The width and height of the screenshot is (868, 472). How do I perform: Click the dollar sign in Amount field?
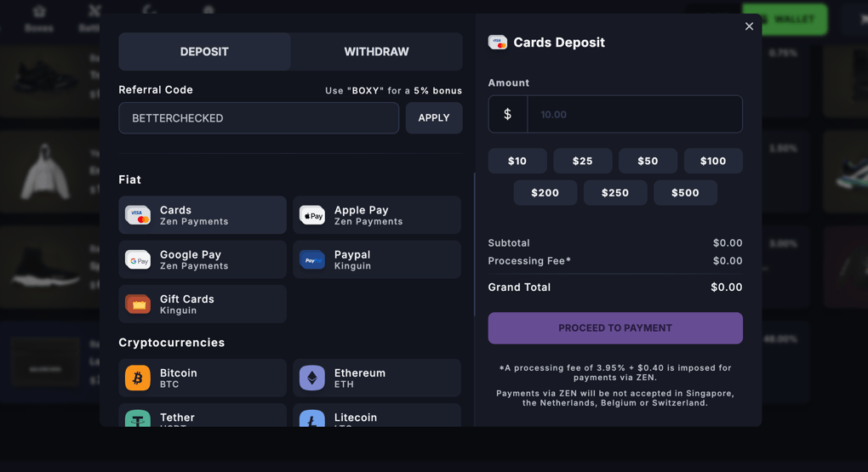(508, 114)
